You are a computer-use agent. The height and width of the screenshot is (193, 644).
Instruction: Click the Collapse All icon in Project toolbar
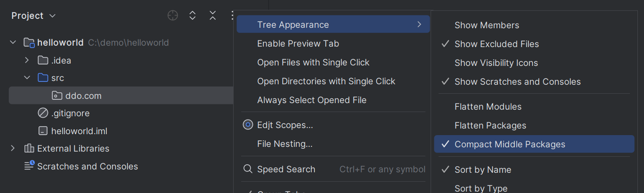[x=212, y=16]
